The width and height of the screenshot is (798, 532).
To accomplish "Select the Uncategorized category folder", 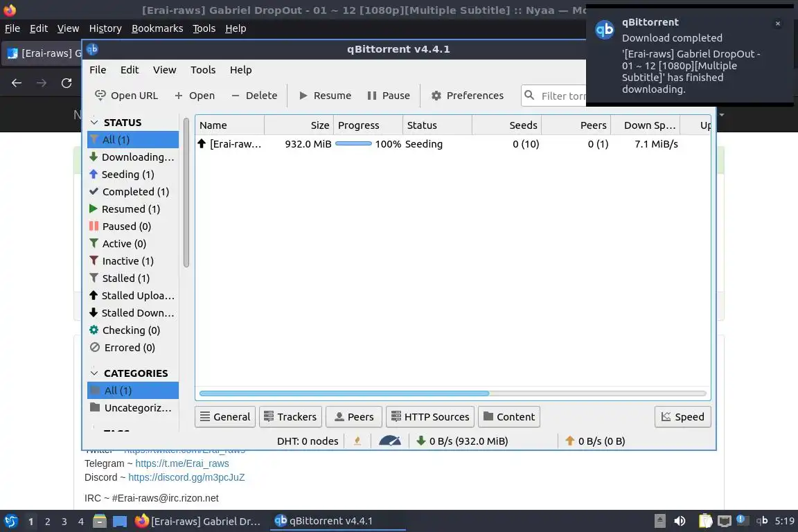I will 133,408.
